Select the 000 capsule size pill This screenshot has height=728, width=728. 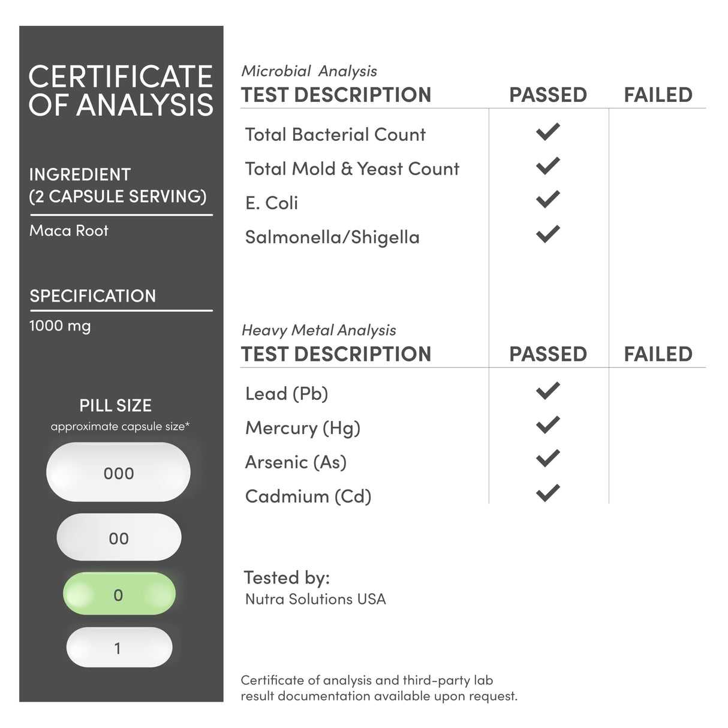(x=118, y=473)
